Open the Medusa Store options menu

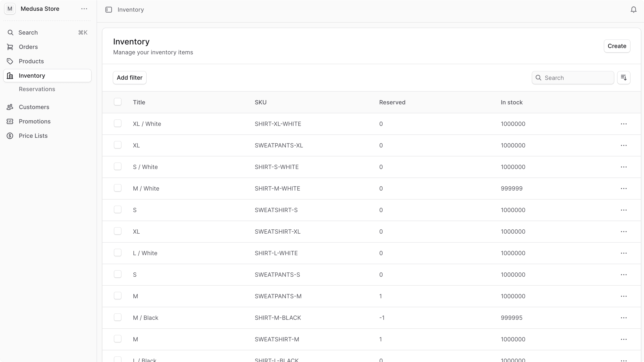point(84,9)
